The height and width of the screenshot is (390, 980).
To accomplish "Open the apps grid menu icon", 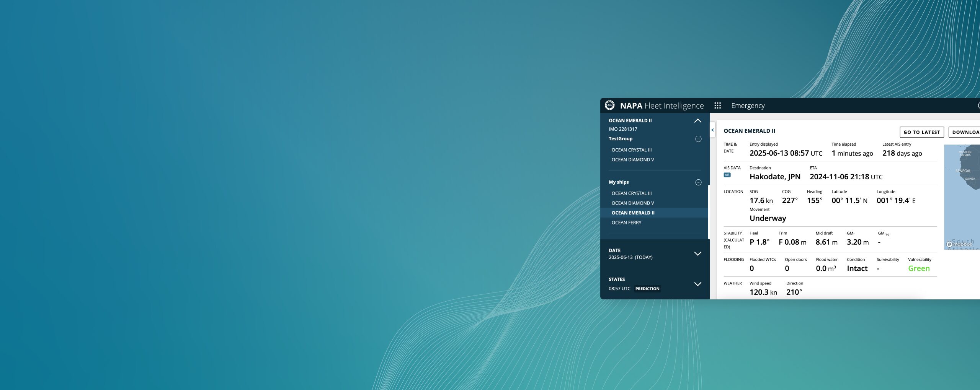I will [717, 106].
